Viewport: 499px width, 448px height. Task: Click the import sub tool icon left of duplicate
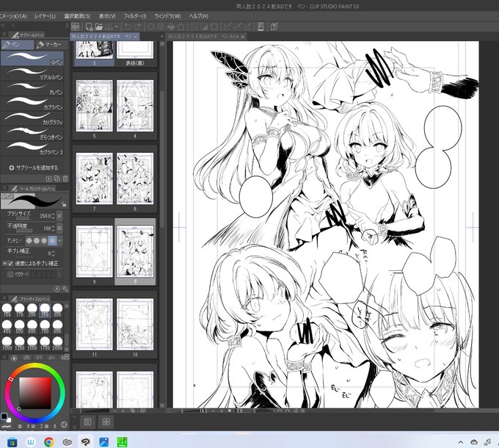pos(48,178)
